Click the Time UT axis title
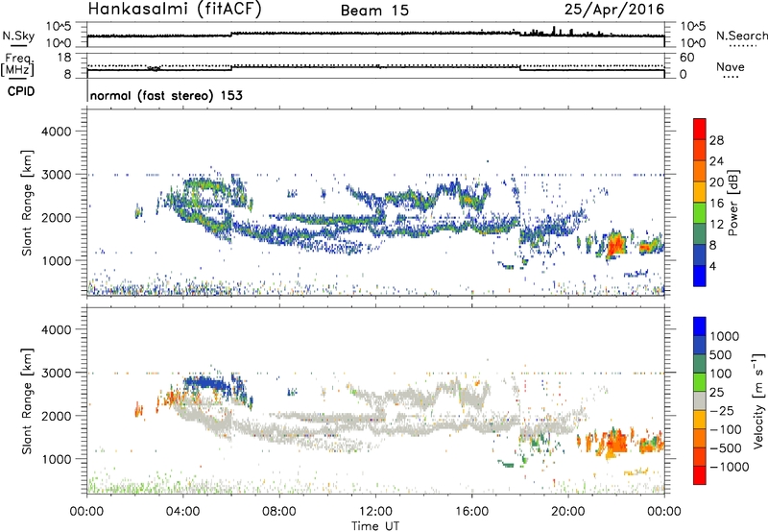768x532 pixels. click(x=375, y=526)
